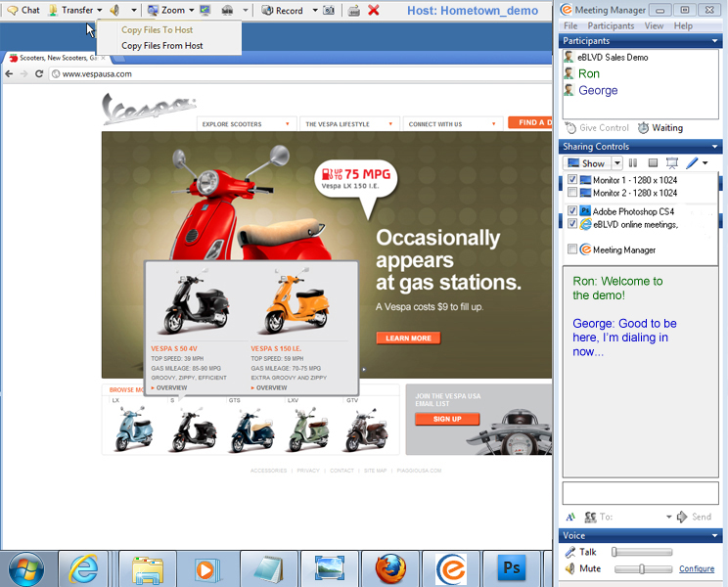Check the Meeting Manager sharing box
The height and width of the screenshot is (587, 728).
(572, 249)
